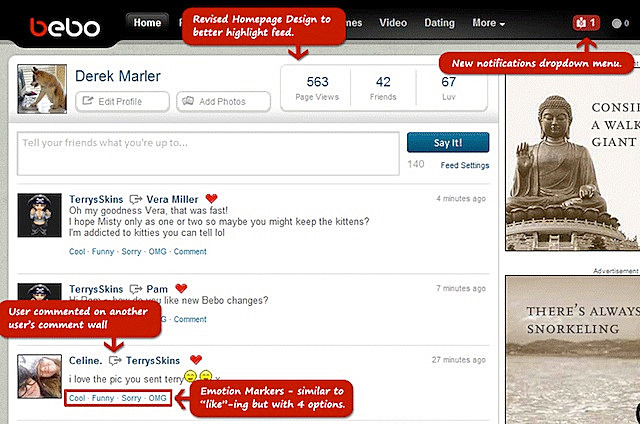View the 67 Luv stat

click(x=448, y=88)
